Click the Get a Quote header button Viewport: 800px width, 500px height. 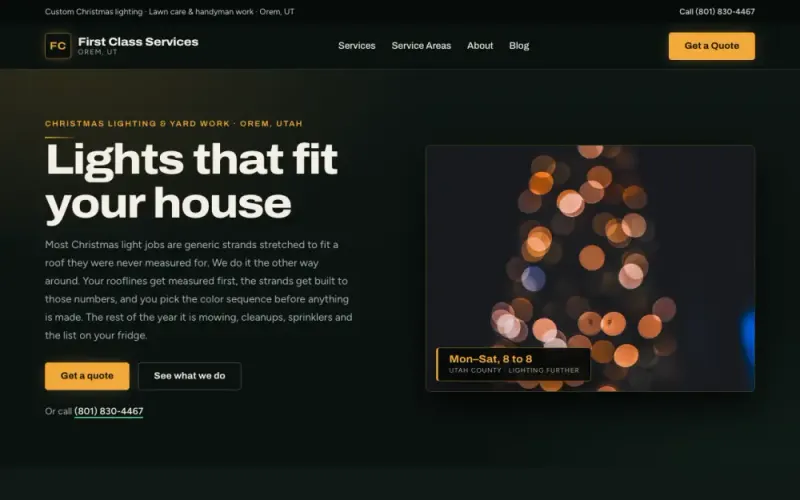point(712,46)
